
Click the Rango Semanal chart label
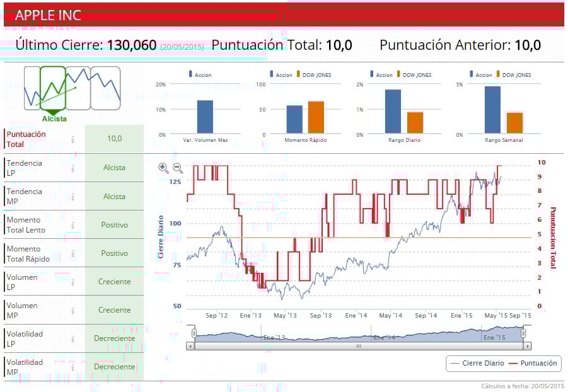click(504, 140)
